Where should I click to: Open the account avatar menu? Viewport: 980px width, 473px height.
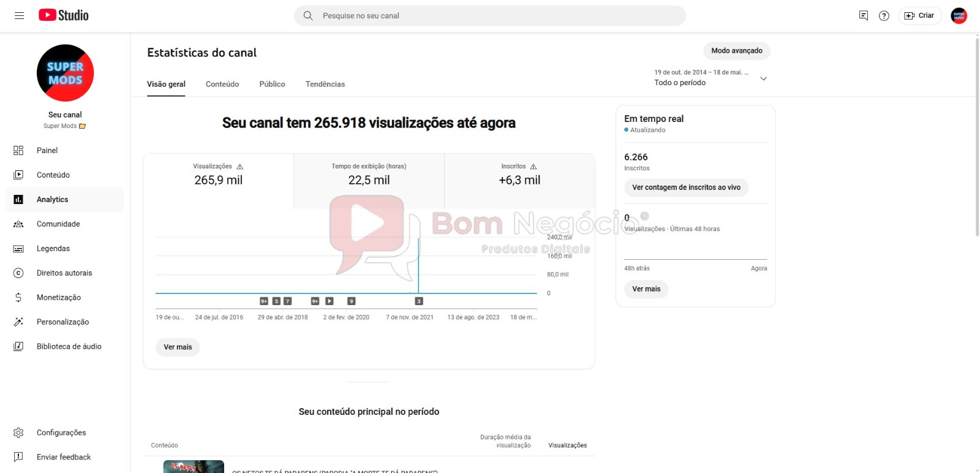pos(959,16)
